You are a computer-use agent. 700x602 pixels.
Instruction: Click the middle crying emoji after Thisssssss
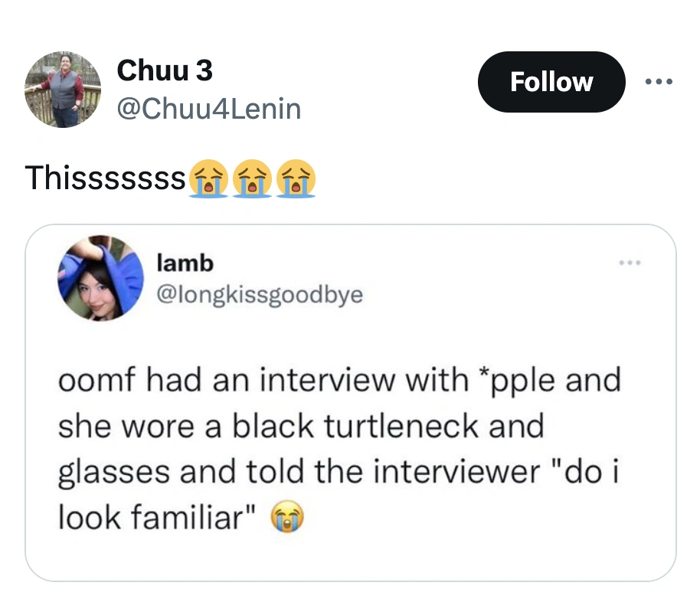pos(254,178)
